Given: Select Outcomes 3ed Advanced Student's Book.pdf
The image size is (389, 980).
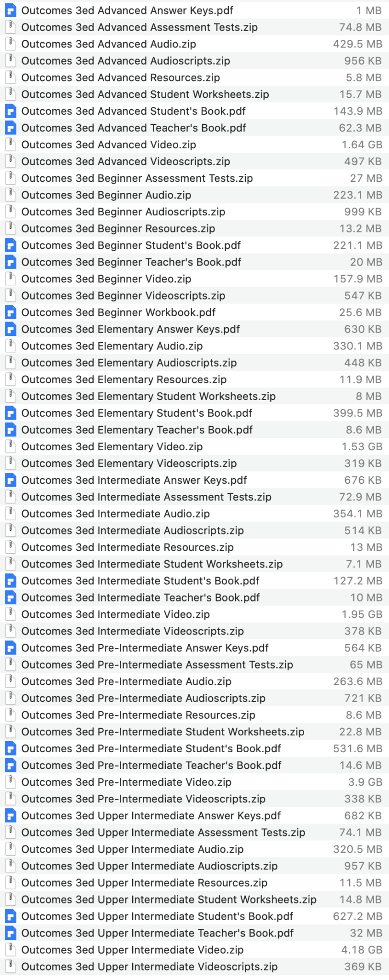Looking at the screenshot, I should pyautogui.click(x=194, y=111).
